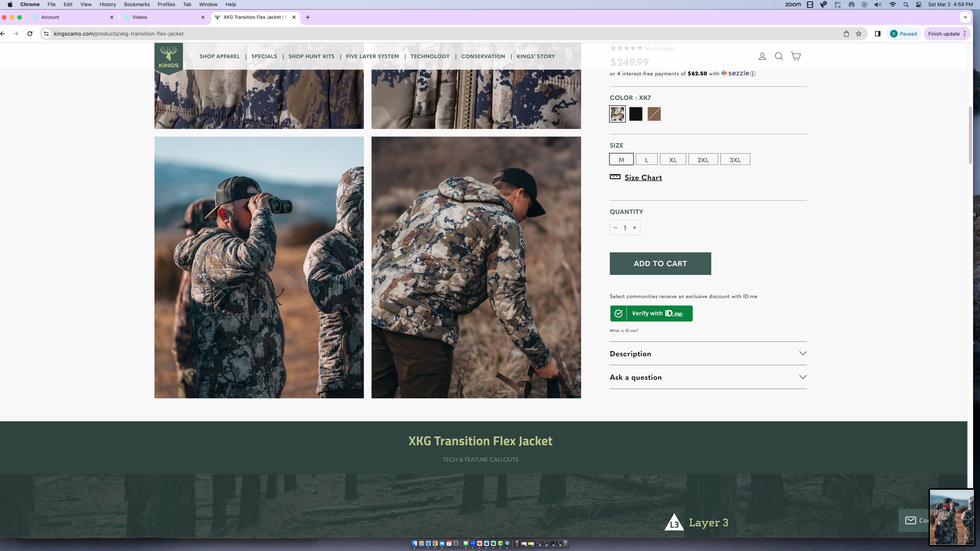Bookmark page with the star icon

[859, 34]
